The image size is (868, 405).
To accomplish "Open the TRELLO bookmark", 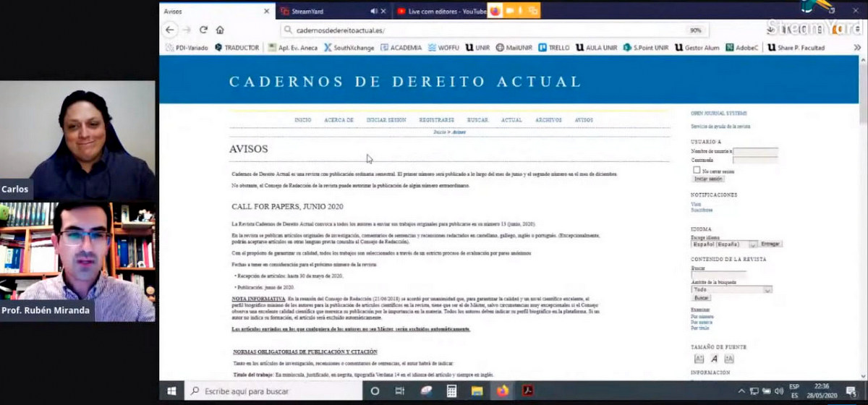I will point(555,48).
